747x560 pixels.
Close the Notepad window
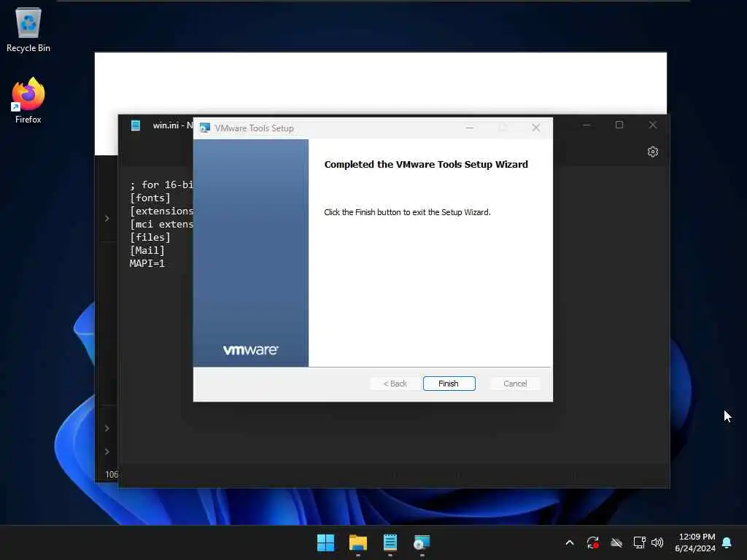[x=653, y=125]
